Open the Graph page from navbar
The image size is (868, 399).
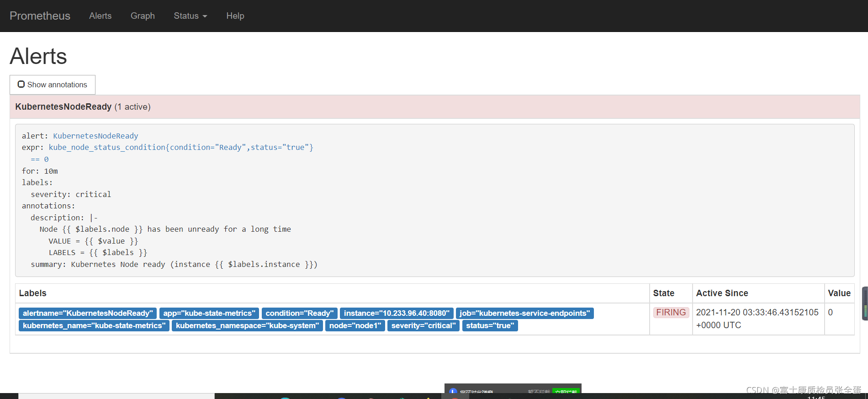point(143,16)
